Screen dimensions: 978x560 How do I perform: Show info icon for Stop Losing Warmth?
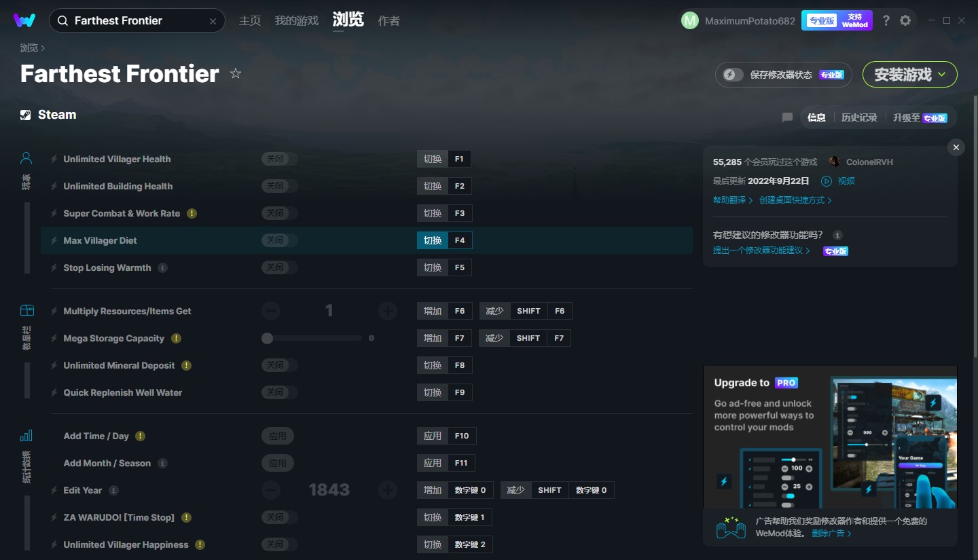pos(163,267)
